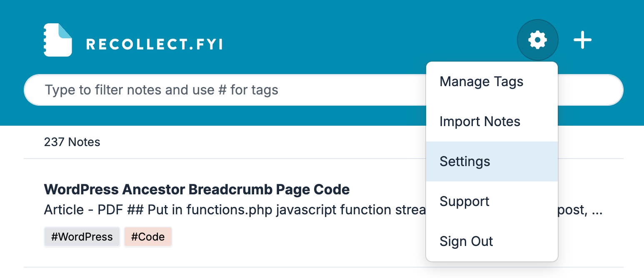Focus the filter notes search field

(x=225, y=90)
